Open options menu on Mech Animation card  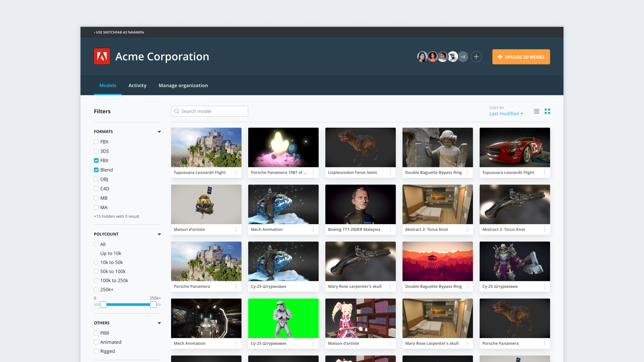pyautogui.click(x=313, y=229)
